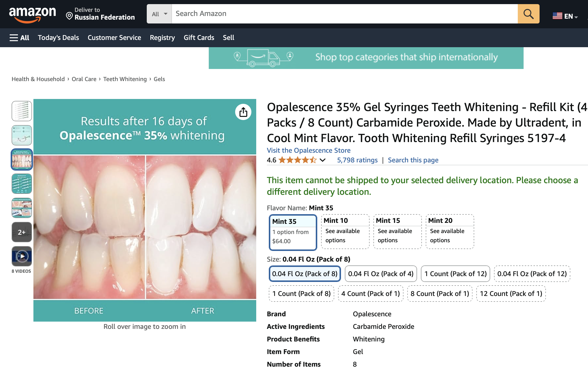Click the Search Amazon input field
Viewport: 588px width, 370px height.
pos(344,14)
